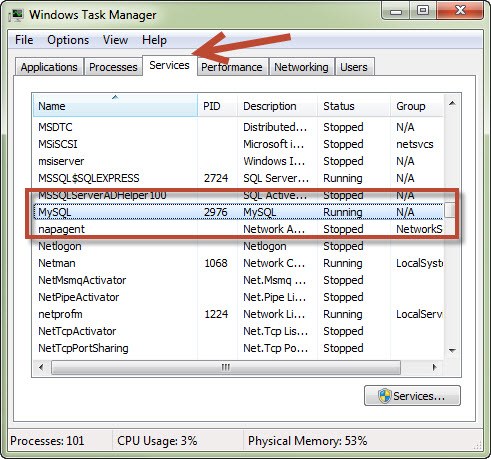Sort by the Description column header
Image resolution: width=491 pixels, height=459 pixels.
tap(277, 106)
